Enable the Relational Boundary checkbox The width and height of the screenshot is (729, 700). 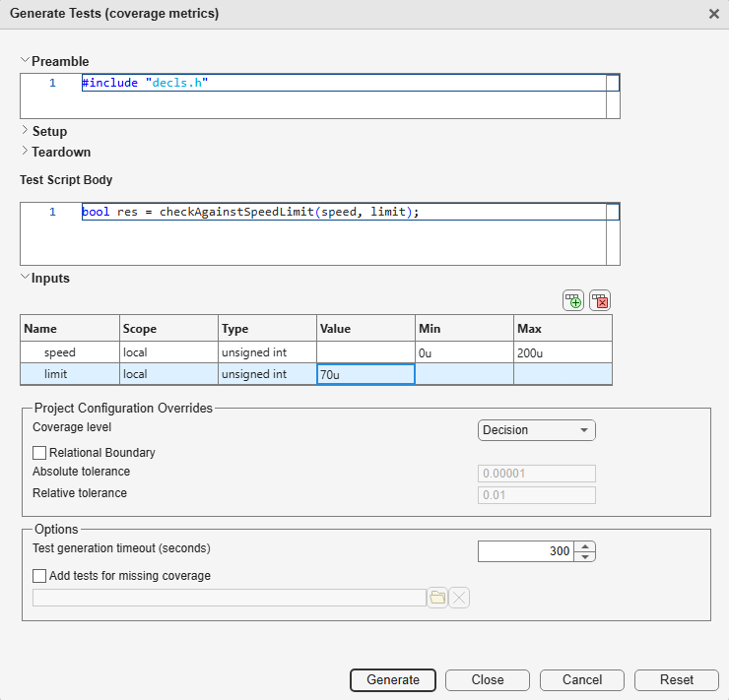[x=39, y=453]
